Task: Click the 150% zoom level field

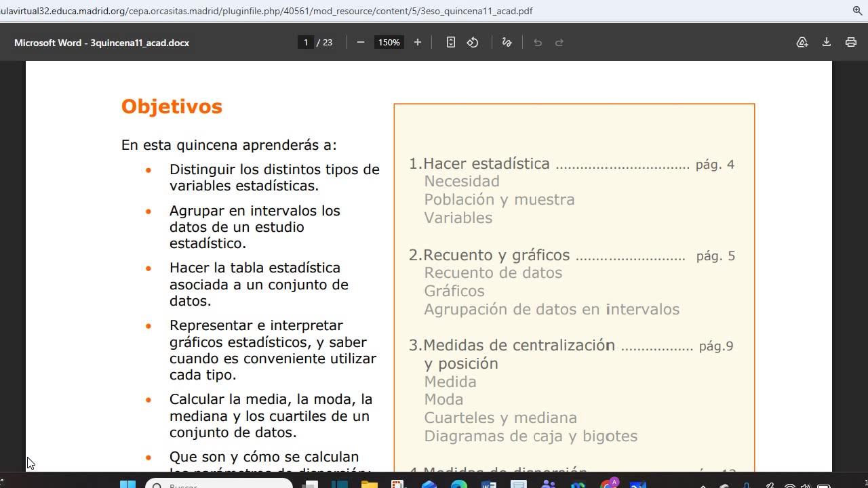Action: (389, 42)
